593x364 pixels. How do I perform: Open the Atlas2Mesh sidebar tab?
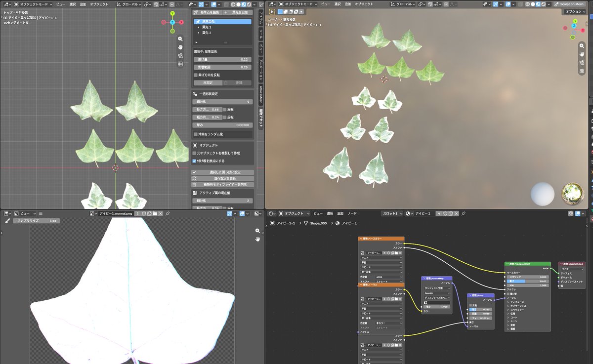coord(261,94)
